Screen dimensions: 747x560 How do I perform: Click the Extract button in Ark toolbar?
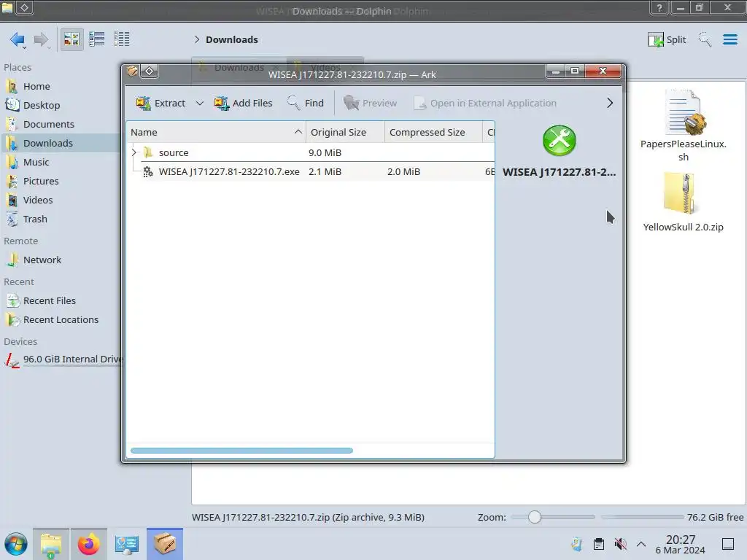(x=160, y=103)
